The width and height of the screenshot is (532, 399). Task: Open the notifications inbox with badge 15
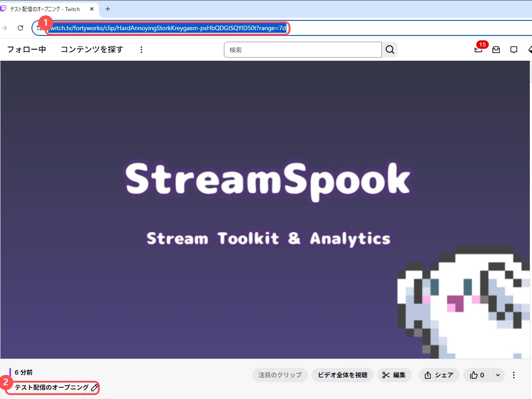479,49
